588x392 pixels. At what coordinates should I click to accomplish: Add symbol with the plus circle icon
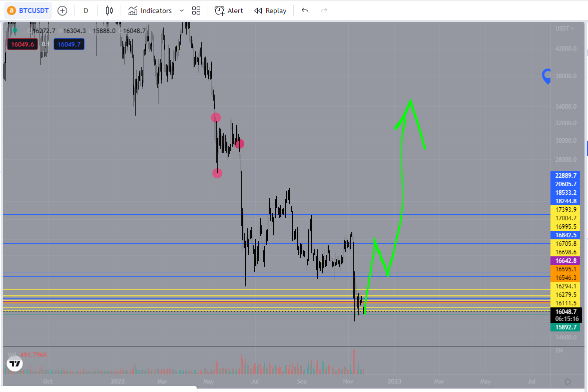(x=62, y=11)
